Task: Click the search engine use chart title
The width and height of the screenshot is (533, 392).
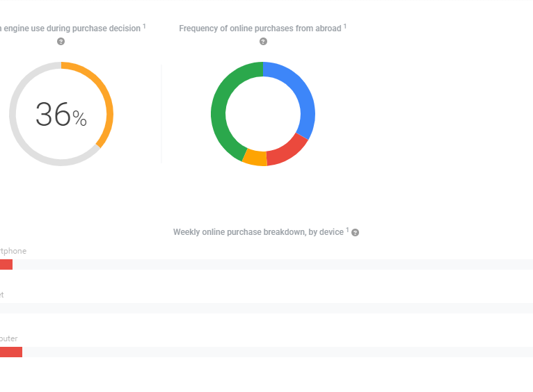Action: coord(70,28)
